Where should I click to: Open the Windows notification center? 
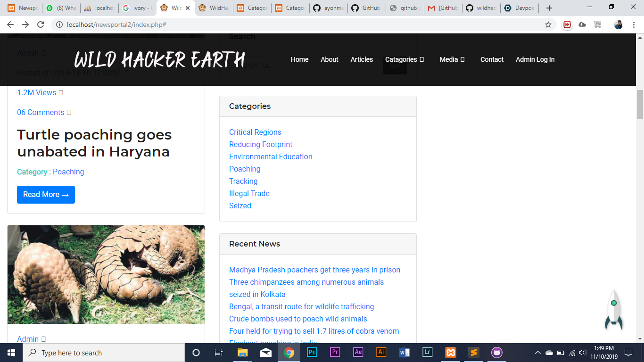(628, 353)
